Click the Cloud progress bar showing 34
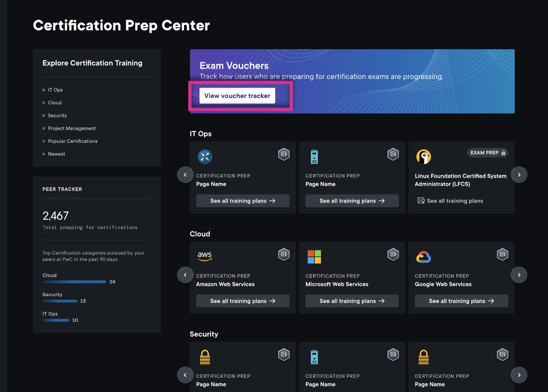 pos(74,282)
